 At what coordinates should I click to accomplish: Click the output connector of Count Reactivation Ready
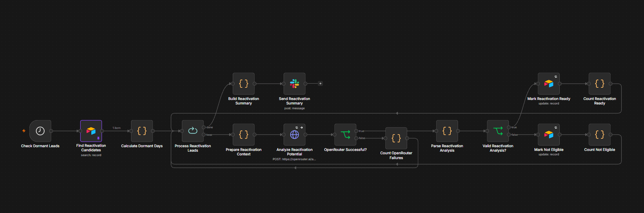[611, 84]
